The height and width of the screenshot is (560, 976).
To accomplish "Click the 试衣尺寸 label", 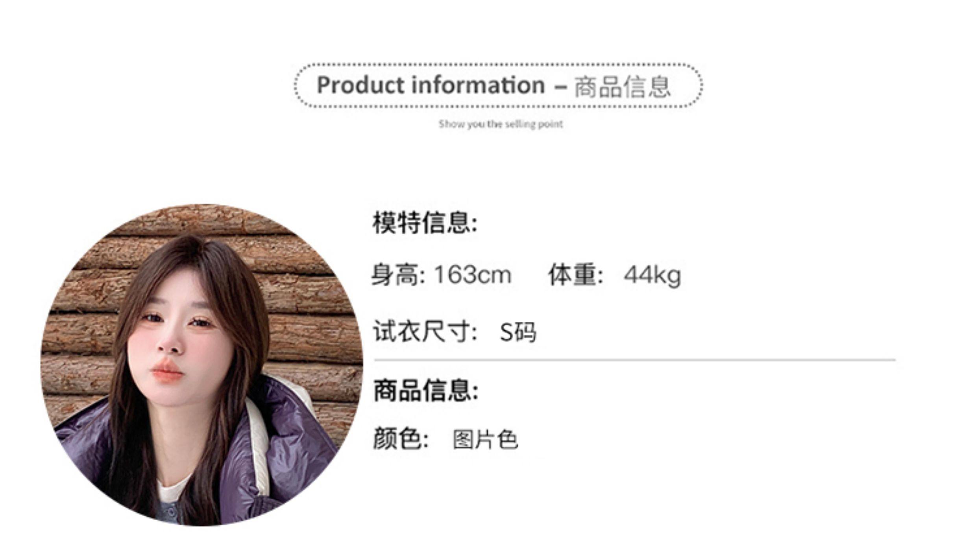I will pos(425,331).
